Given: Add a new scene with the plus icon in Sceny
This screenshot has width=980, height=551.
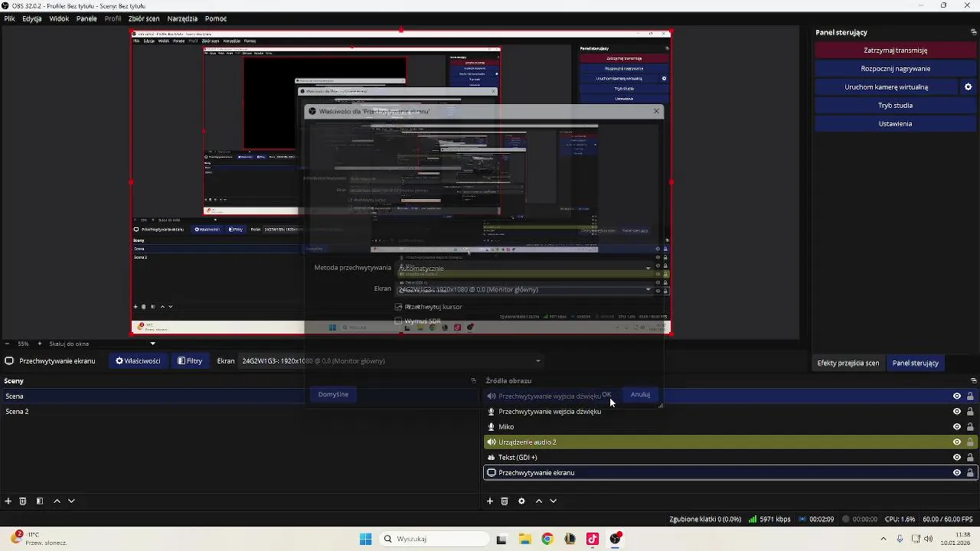Looking at the screenshot, I should [x=8, y=501].
